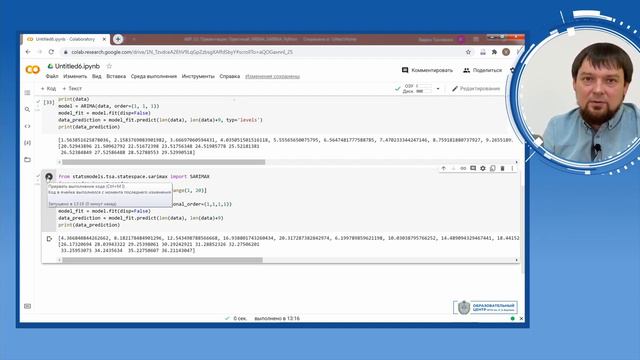Viewport: 640px width, 360px height.
Task: Clear SARIMAX cell output icon
Action: [x=49, y=239]
